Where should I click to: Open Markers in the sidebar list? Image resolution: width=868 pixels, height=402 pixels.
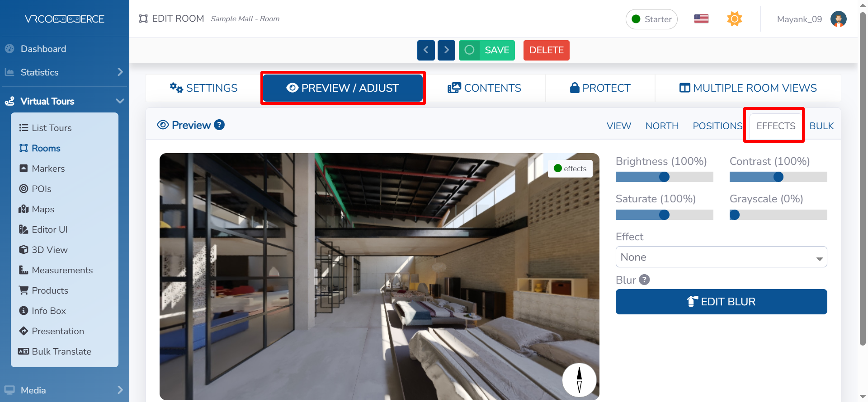(x=48, y=168)
